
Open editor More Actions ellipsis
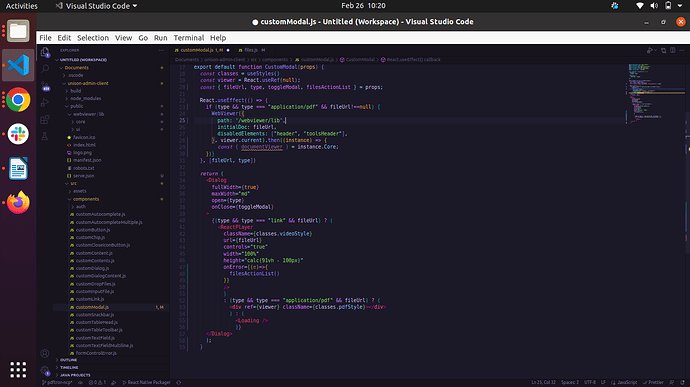pyautogui.click(x=682, y=50)
